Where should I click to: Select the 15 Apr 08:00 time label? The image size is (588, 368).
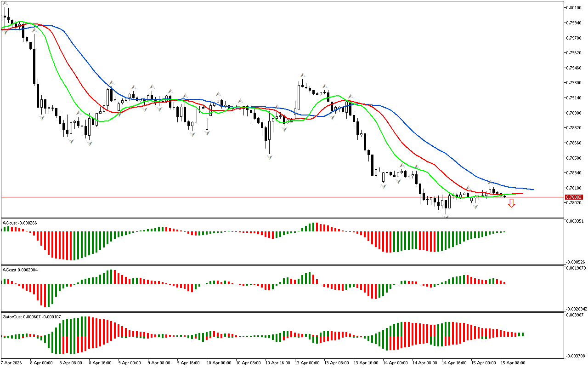[513, 362]
